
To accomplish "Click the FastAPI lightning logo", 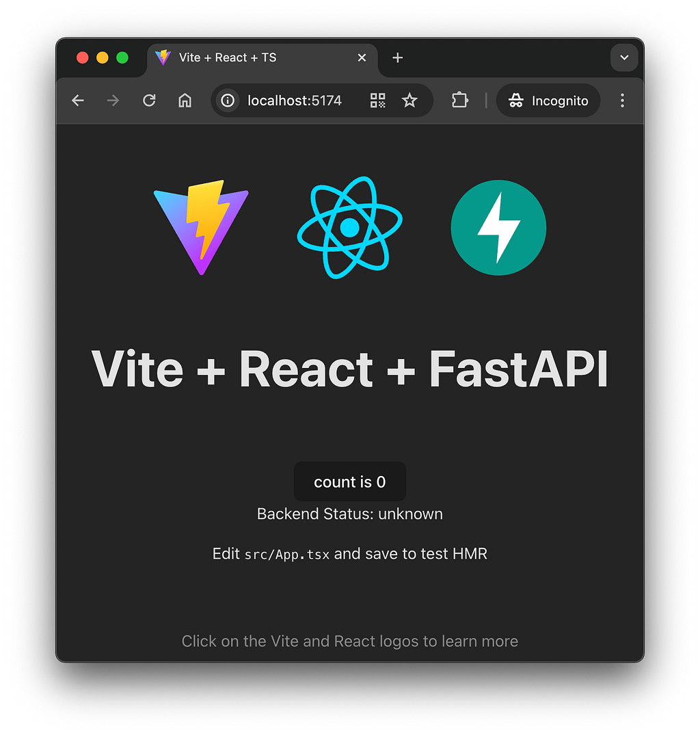I will click(x=498, y=228).
